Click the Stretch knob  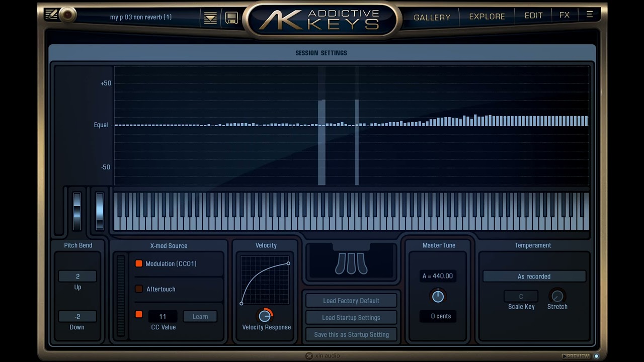pyautogui.click(x=557, y=296)
